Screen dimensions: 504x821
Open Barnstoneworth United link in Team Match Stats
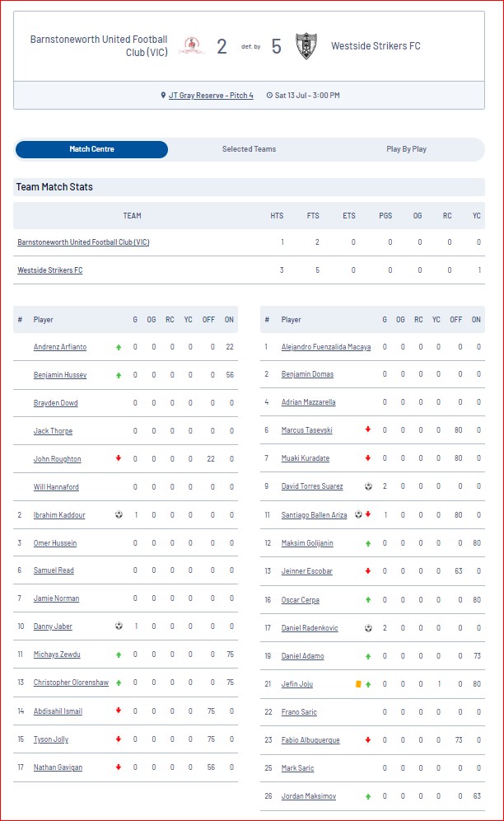click(83, 242)
